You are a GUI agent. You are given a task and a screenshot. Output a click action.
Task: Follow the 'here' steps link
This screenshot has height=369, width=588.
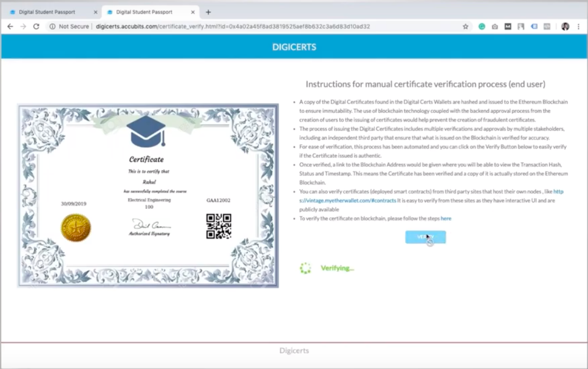point(446,219)
